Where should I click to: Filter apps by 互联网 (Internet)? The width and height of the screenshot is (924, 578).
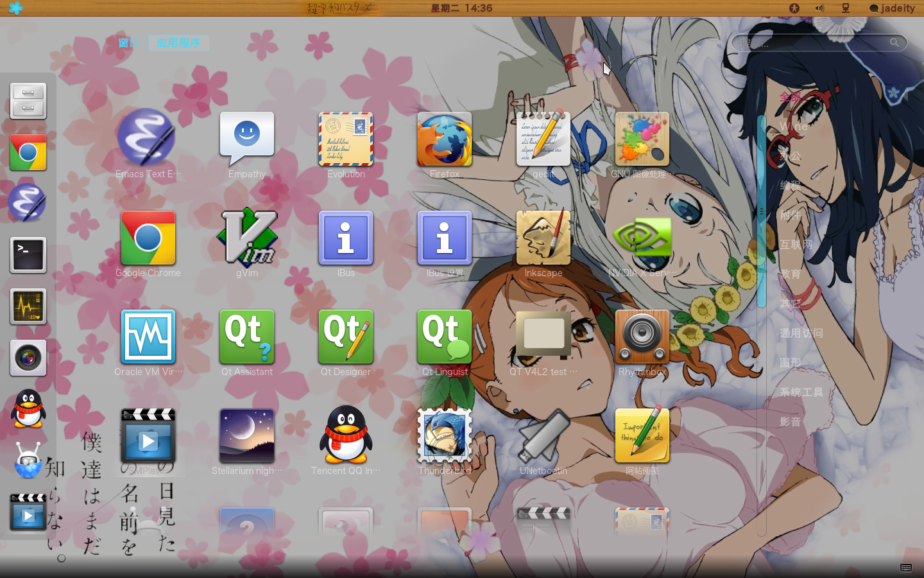[x=796, y=245]
